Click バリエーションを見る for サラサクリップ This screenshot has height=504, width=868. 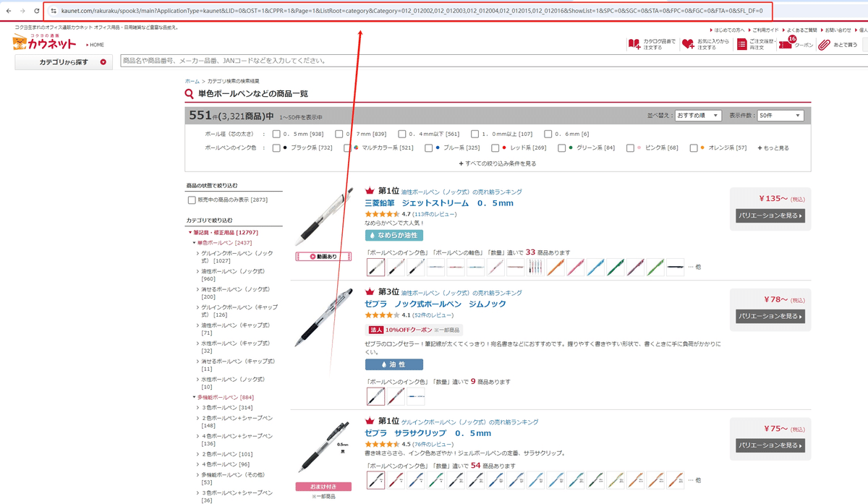(770, 445)
